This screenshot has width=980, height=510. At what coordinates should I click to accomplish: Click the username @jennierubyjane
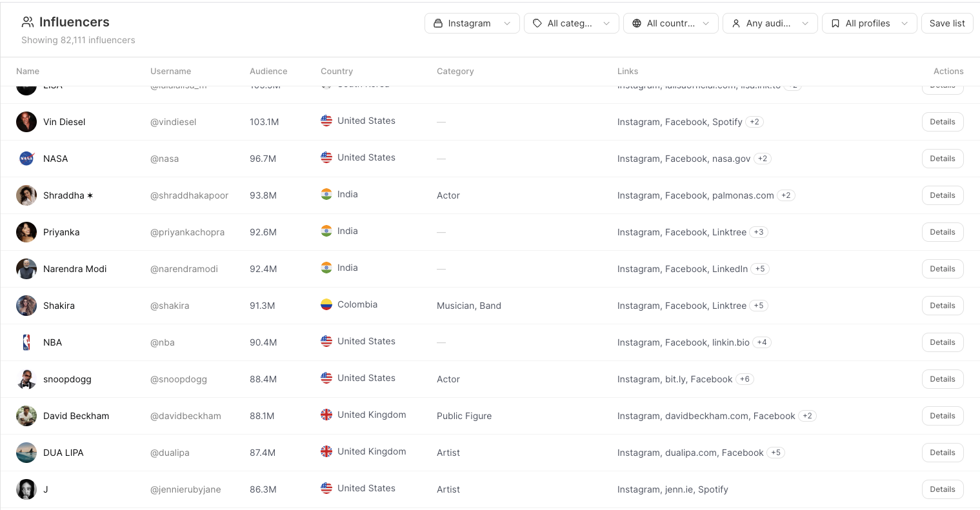(185, 489)
